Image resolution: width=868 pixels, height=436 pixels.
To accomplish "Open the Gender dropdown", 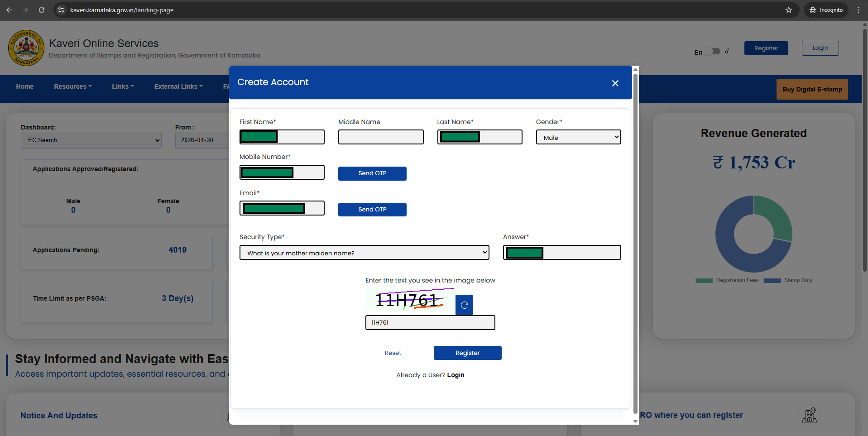I will [578, 137].
